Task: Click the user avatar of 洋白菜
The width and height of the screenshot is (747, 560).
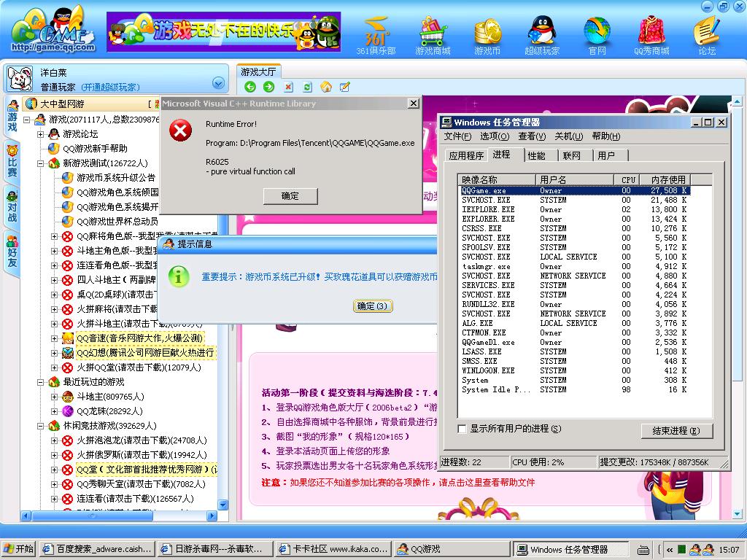Action: point(20,79)
